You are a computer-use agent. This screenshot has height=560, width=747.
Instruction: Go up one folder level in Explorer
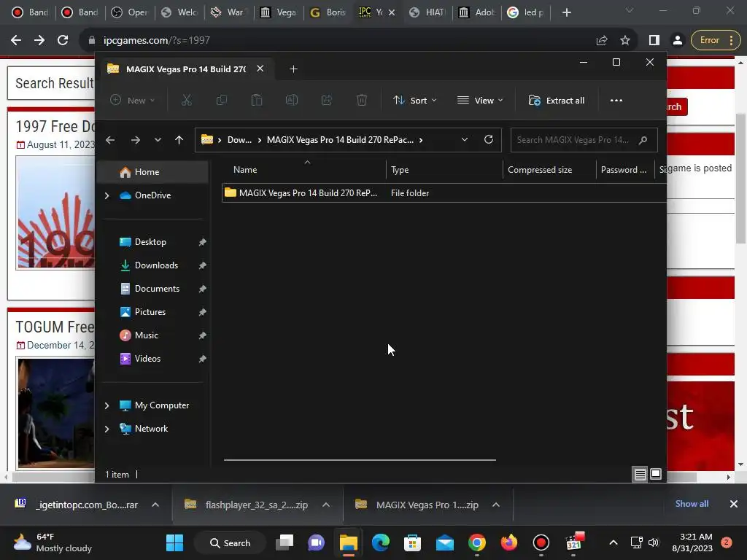coord(179,140)
